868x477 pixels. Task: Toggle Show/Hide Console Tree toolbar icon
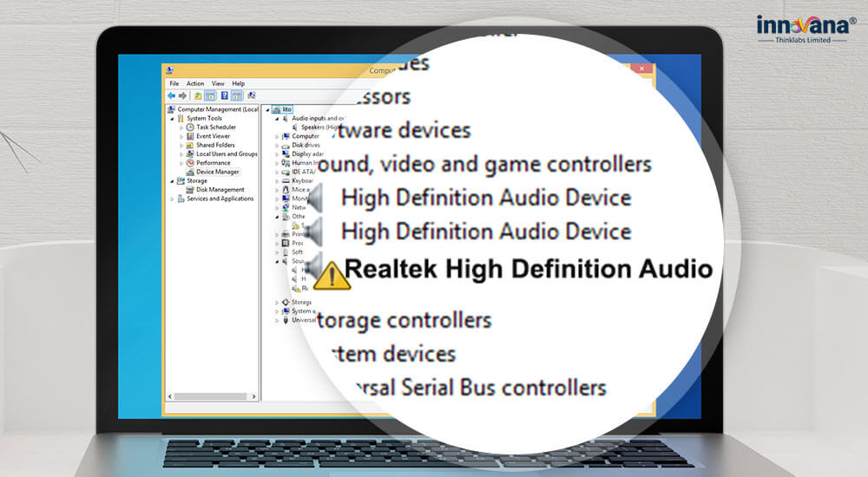pos(210,95)
